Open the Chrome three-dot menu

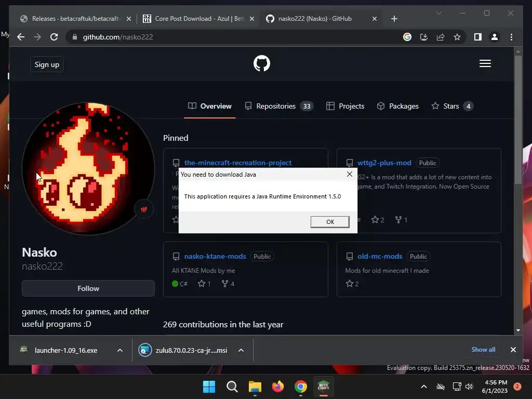point(511,37)
